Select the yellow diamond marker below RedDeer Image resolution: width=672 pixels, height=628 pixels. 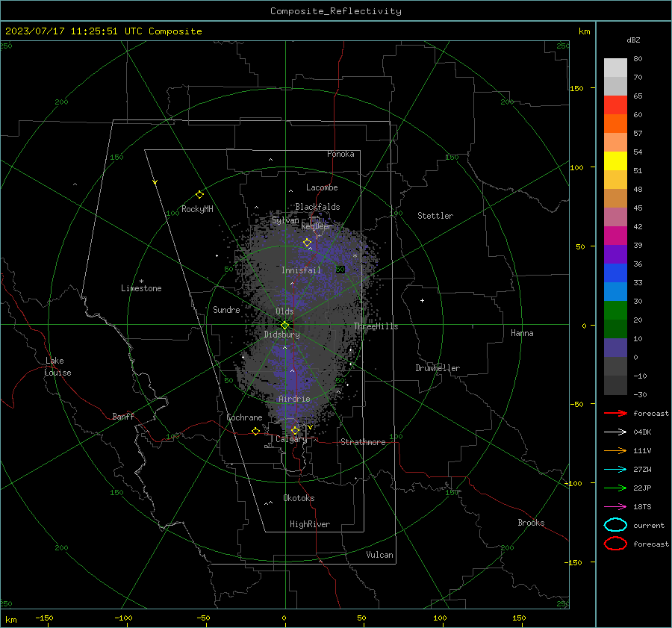pos(307,243)
